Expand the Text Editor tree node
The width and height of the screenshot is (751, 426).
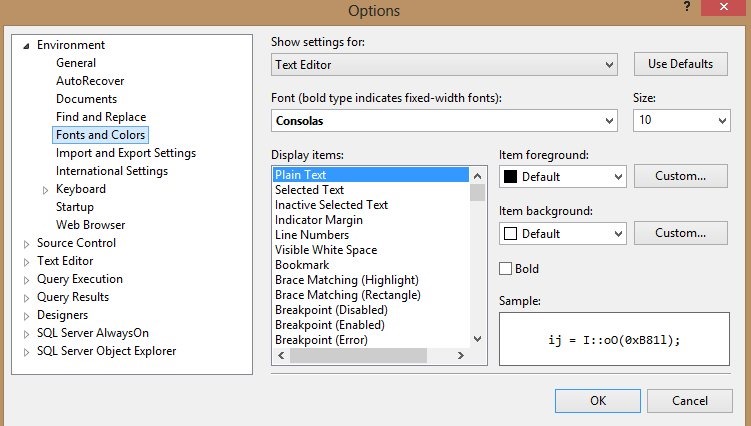(26, 261)
